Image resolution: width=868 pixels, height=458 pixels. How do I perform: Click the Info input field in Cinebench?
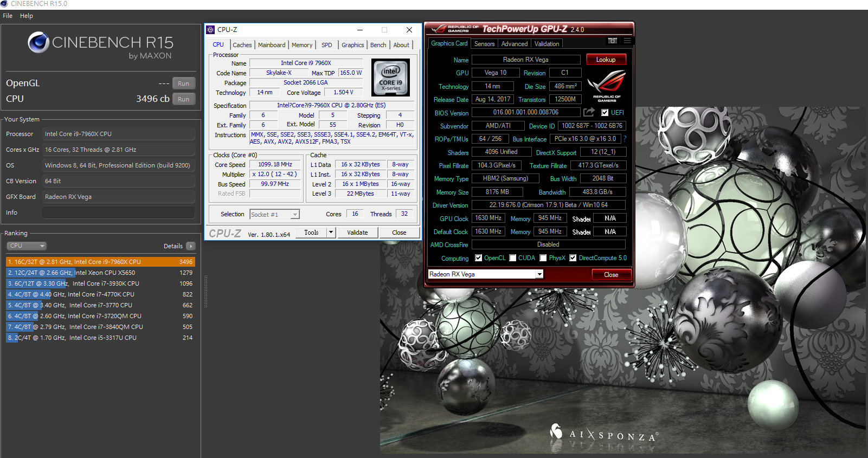[119, 212]
